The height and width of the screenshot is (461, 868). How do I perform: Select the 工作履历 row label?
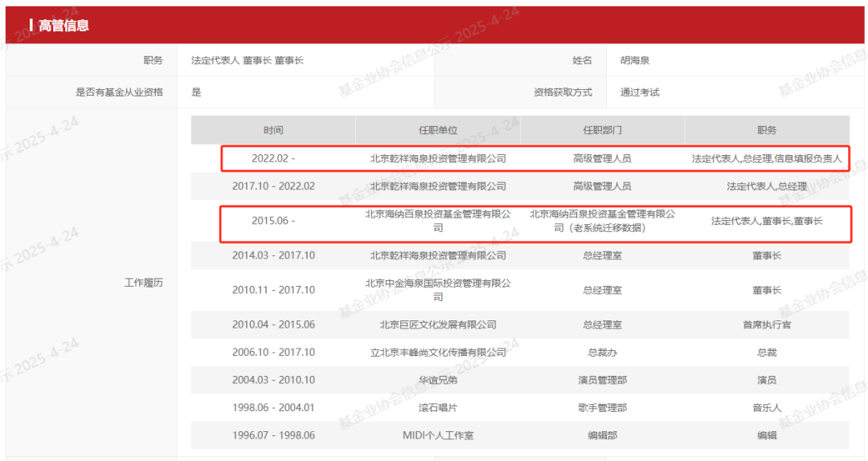(143, 283)
